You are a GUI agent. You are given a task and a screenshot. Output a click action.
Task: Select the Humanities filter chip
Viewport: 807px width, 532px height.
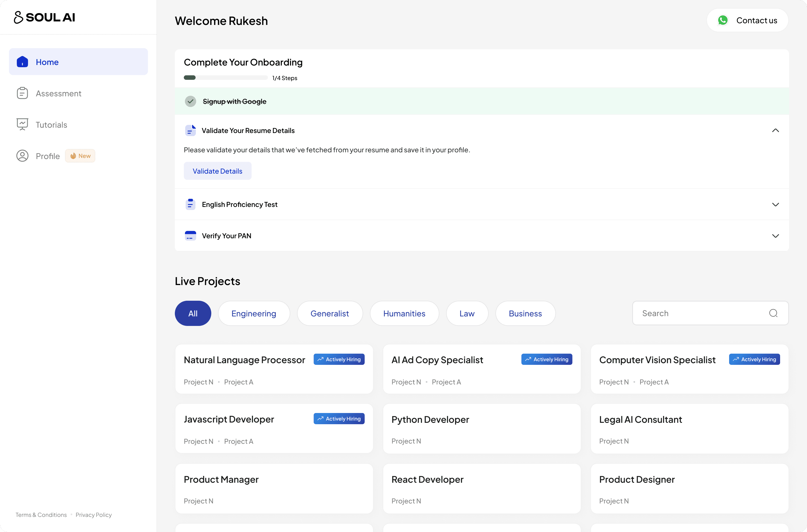(404, 314)
